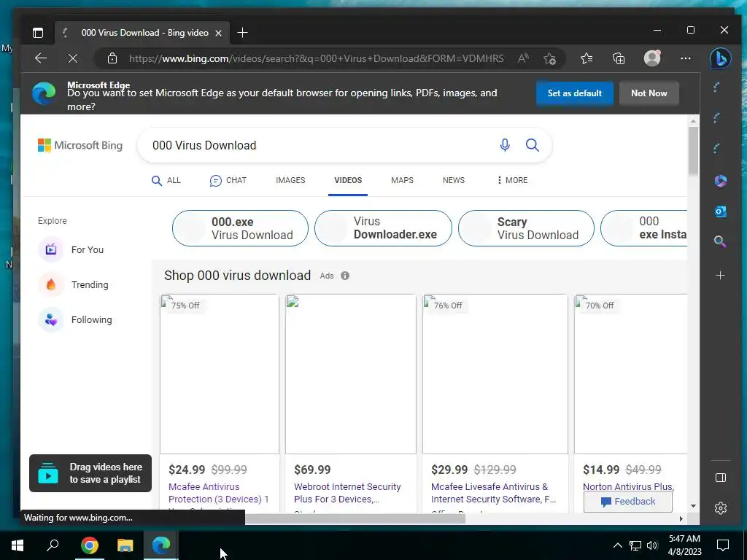Image resolution: width=747 pixels, height=560 pixels.
Task: Select Virus Downloader.exe suggestion chip
Action: [383, 228]
